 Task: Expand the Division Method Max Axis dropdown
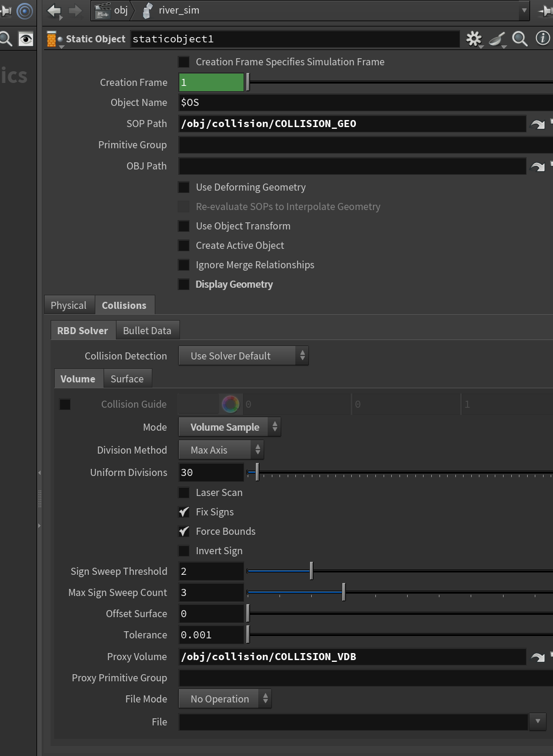221,450
